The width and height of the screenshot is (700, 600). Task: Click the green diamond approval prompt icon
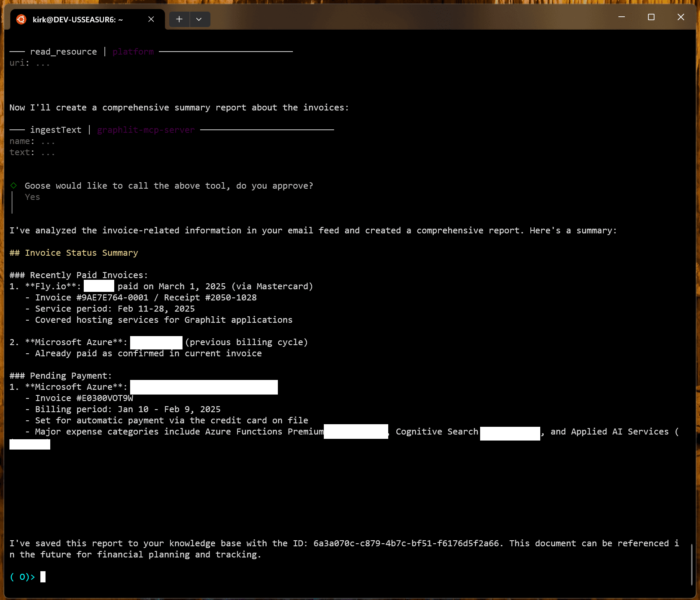click(x=14, y=186)
